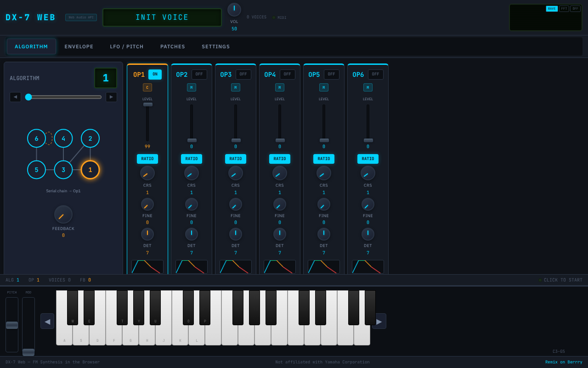The height and width of the screenshot is (368, 588).
Task: Turn the master VOL knob
Action: (x=234, y=9)
